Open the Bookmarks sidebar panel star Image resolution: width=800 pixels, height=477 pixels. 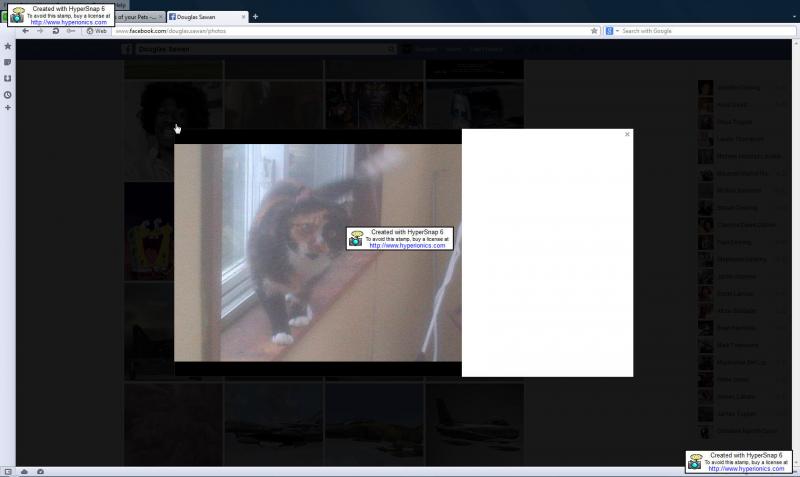pyautogui.click(x=8, y=46)
